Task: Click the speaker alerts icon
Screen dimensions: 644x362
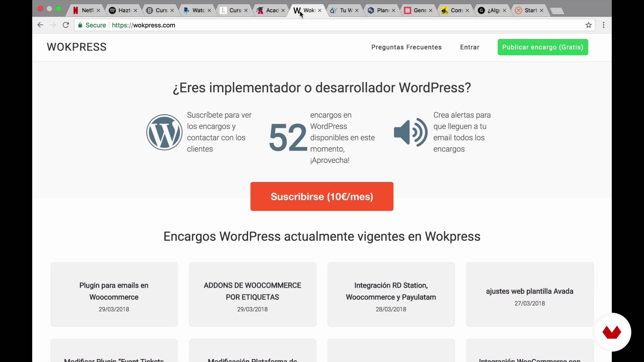Action: (x=411, y=132)
